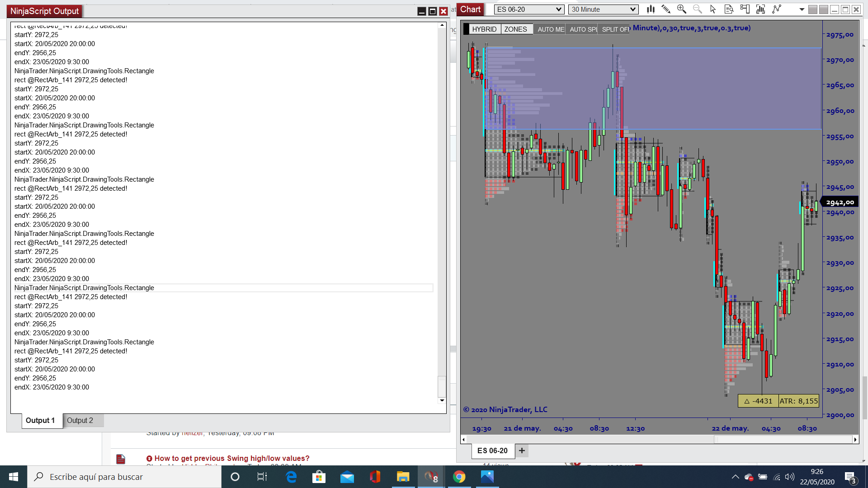
Task: Open Chart Trader panel icon
Action: tap(745, 9)
